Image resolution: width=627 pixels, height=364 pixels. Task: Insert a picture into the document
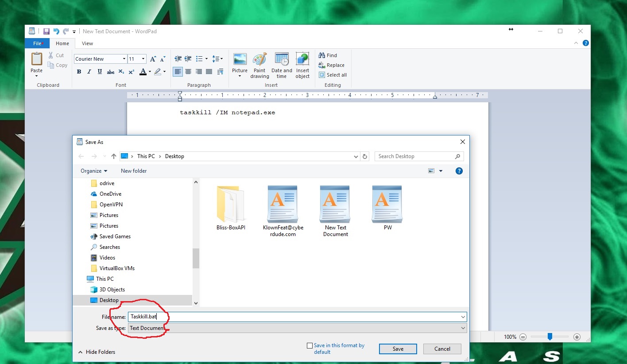[240, 59]
